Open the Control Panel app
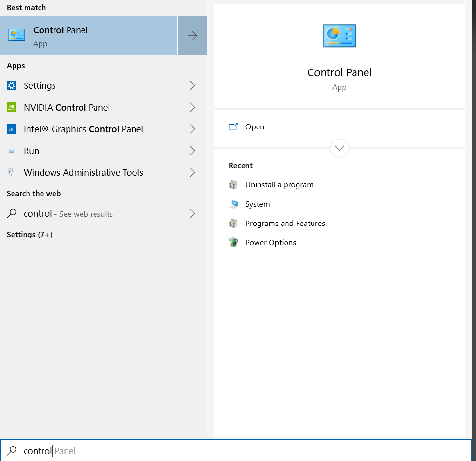The image size is (476, 461). (255, 126)
